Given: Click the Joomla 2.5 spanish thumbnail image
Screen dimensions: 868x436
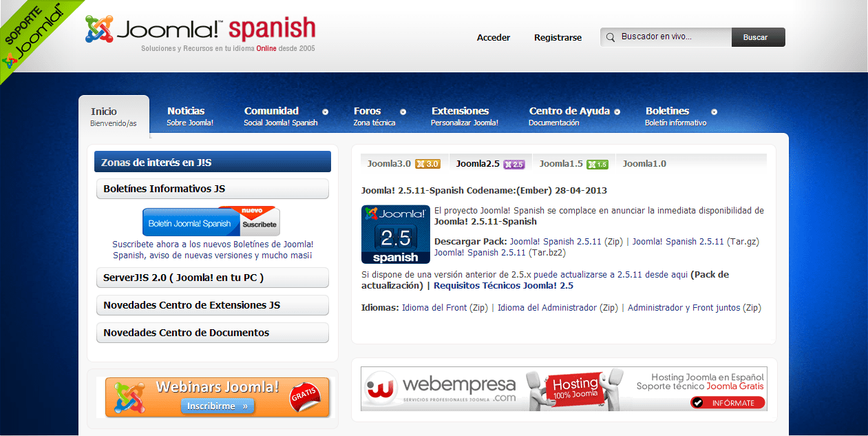Looking at the screenshot, I should (x=396, y=234).
